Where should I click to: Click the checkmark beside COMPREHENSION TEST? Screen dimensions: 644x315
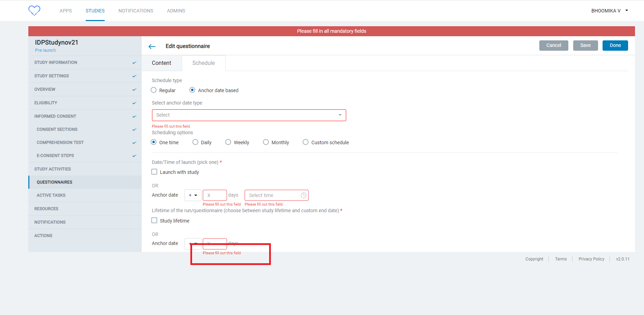134,142
